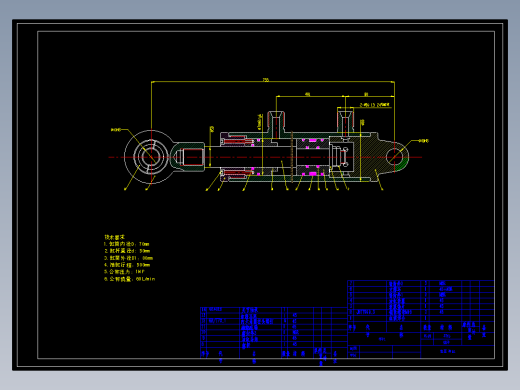Select the red horizontal centerline

265,157
